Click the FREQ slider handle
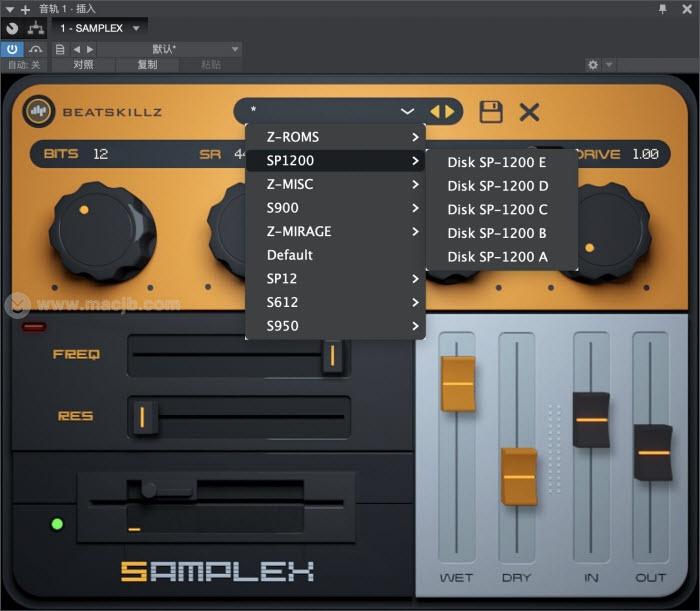Viewport: 700px width, 611px height. pos(332,356)
